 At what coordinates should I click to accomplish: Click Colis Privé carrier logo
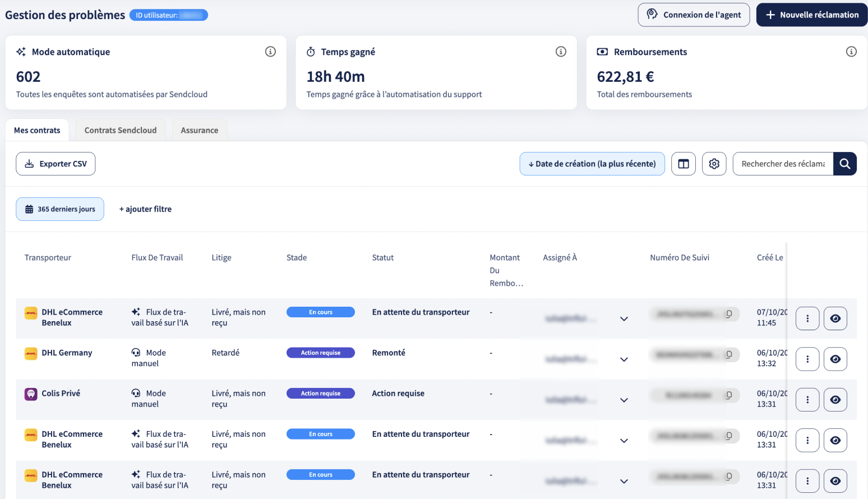31,394
